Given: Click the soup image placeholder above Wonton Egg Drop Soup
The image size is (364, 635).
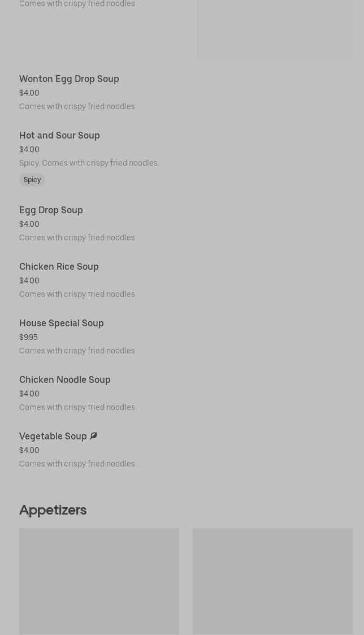Looking at the screenshot, I should point(275,29).
